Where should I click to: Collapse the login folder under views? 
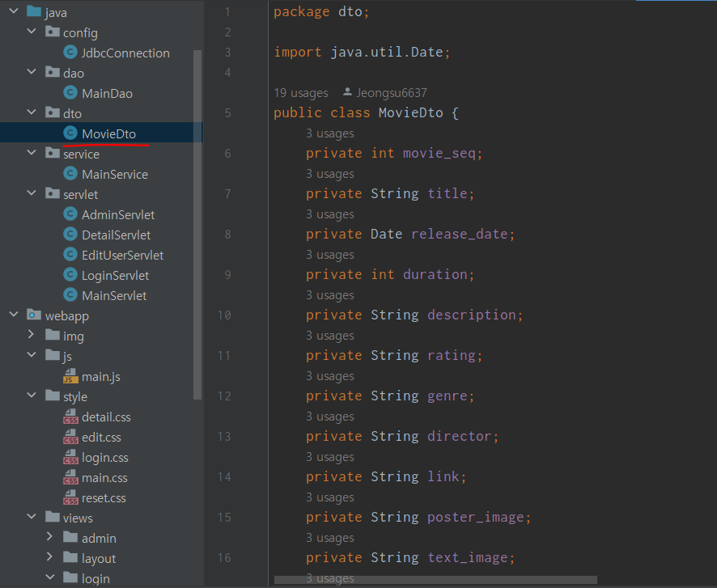click(50, 577)
